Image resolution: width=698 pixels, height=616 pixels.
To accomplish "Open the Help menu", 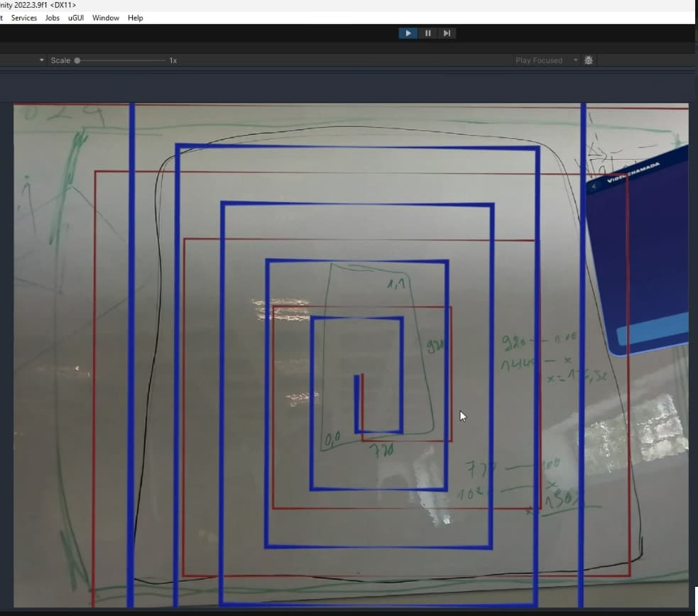I will coord(136,18).
